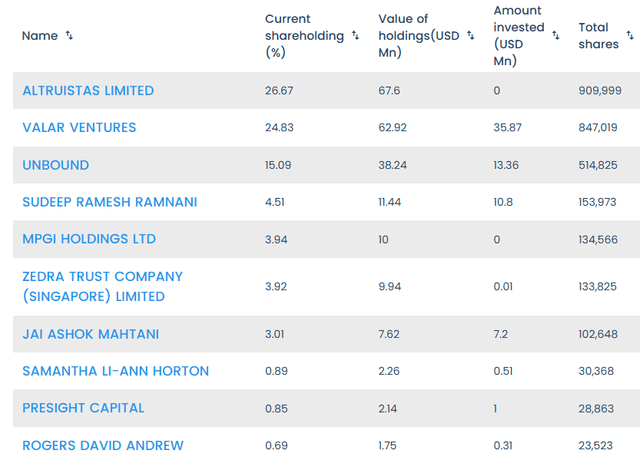Click the Total shares header label
The width and height of the screenshot is (640, 463).
point(598,36)
